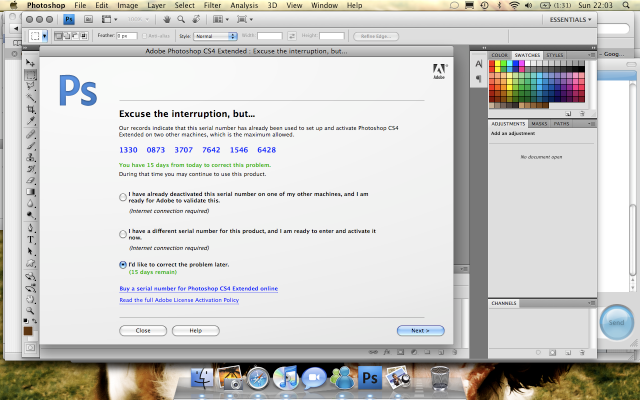Image resolution: width=640 pixels, height=400 pixels.
Task: Switch to the Styles tab
Action: pyautogui.click(x=555, y=55)
